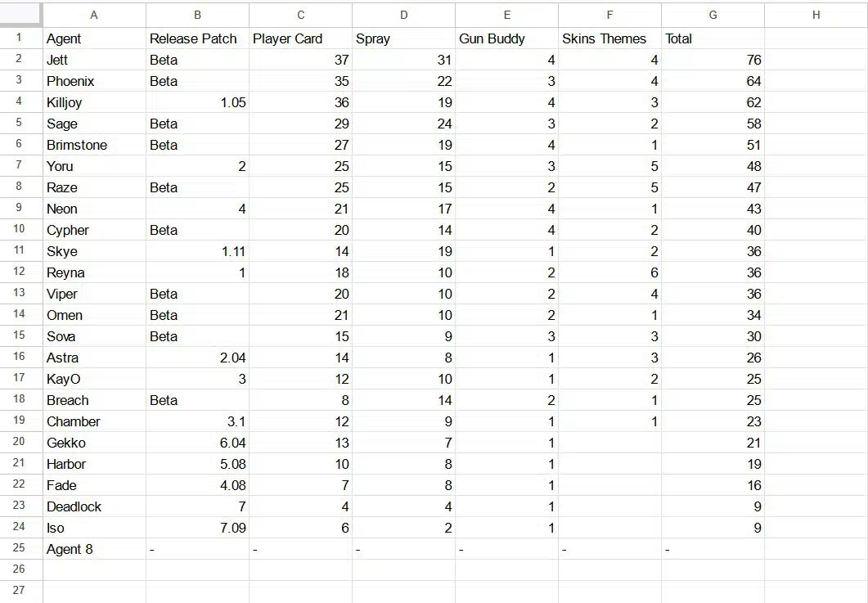Select the Killjoy agent cell

pyautogui.click(x=94, y=102)
